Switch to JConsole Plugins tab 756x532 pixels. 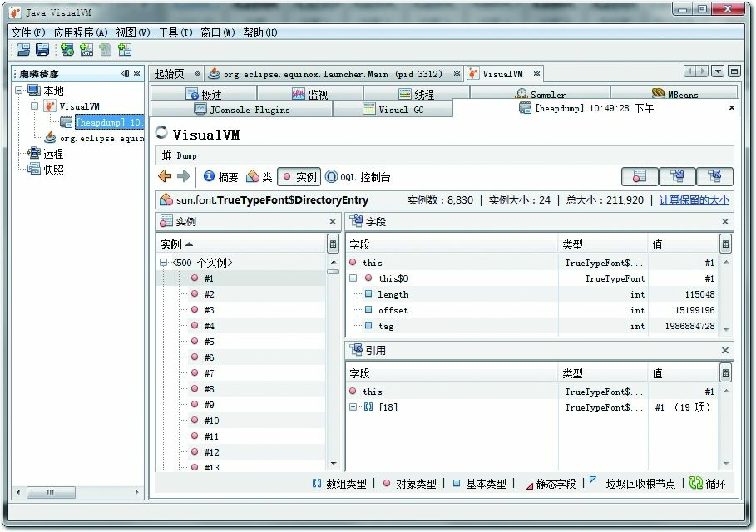(241, 110)
